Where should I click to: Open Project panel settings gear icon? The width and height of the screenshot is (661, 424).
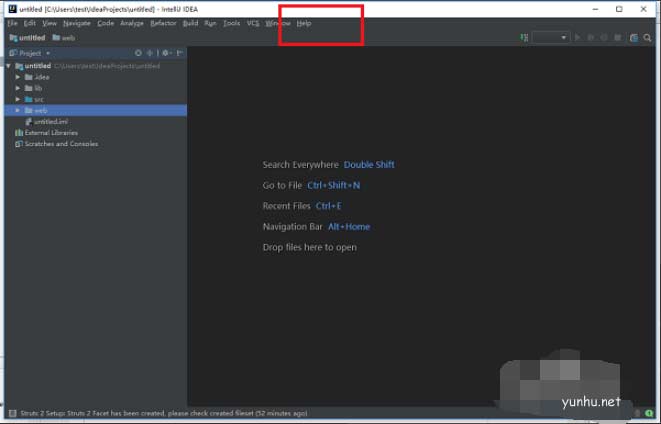[x=162, y=53]
